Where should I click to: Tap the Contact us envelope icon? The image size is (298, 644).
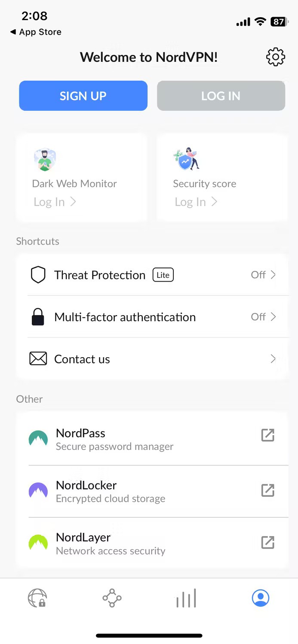pos(38,358)
